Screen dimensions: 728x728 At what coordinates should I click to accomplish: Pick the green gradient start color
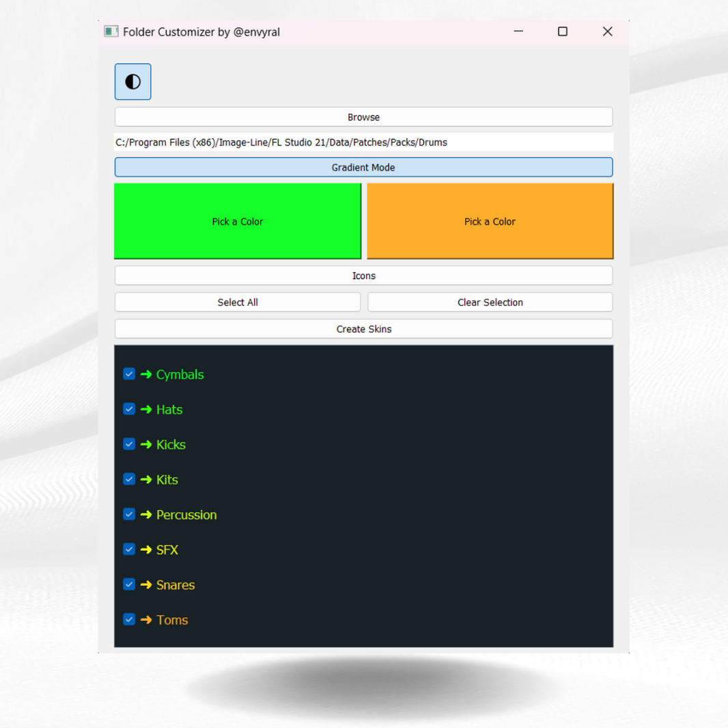[x=237, y=221]
